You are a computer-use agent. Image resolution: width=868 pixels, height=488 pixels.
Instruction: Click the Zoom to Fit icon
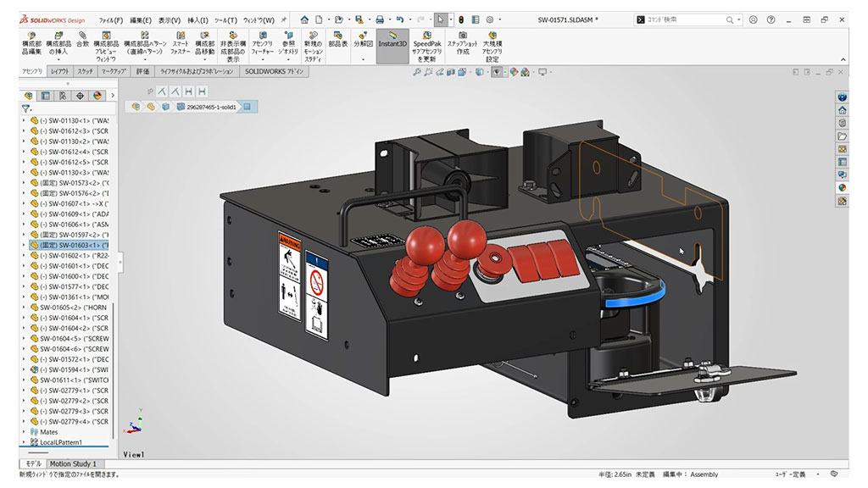click(419, 72)
